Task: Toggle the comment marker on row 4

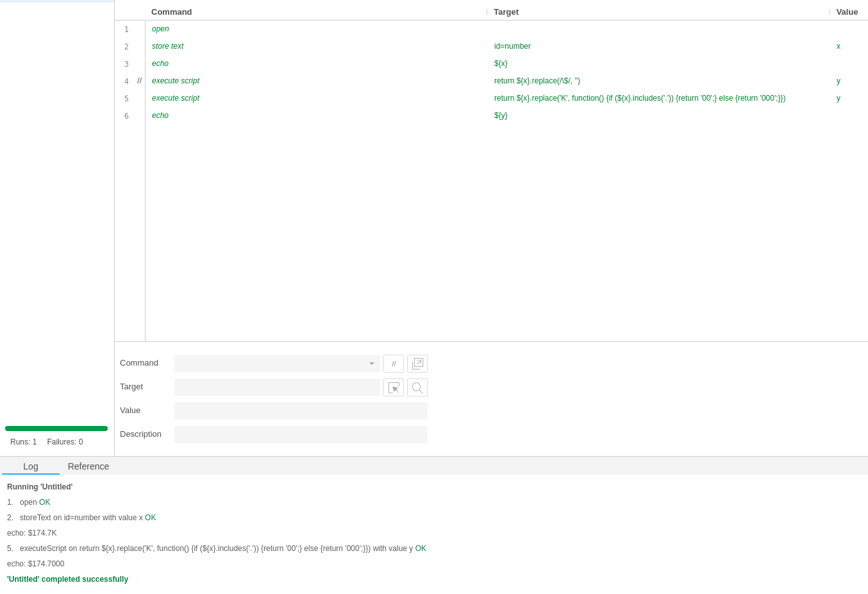Action: (x=139, y=81)
